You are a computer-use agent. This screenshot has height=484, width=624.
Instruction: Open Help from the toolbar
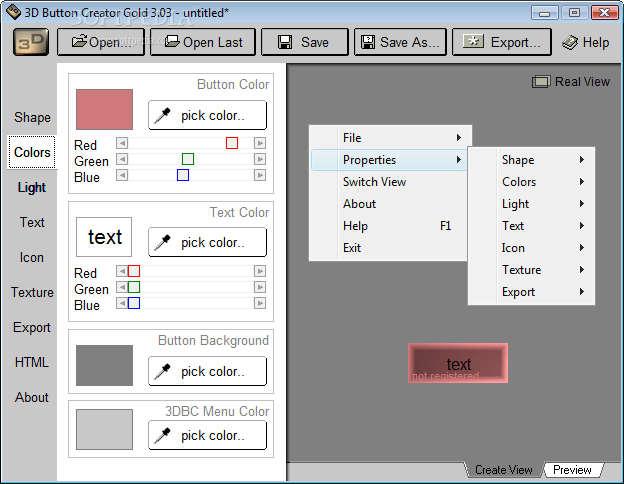click(x=586, y=42)
